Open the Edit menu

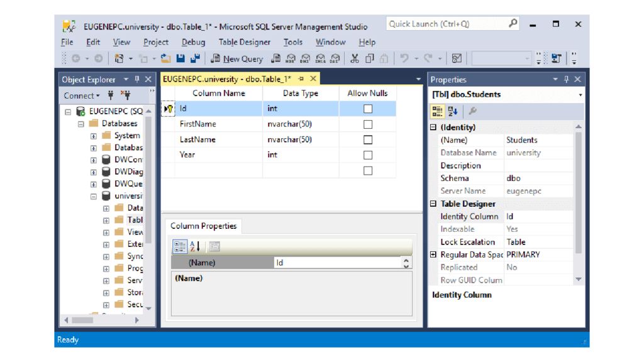coord(93,42)
